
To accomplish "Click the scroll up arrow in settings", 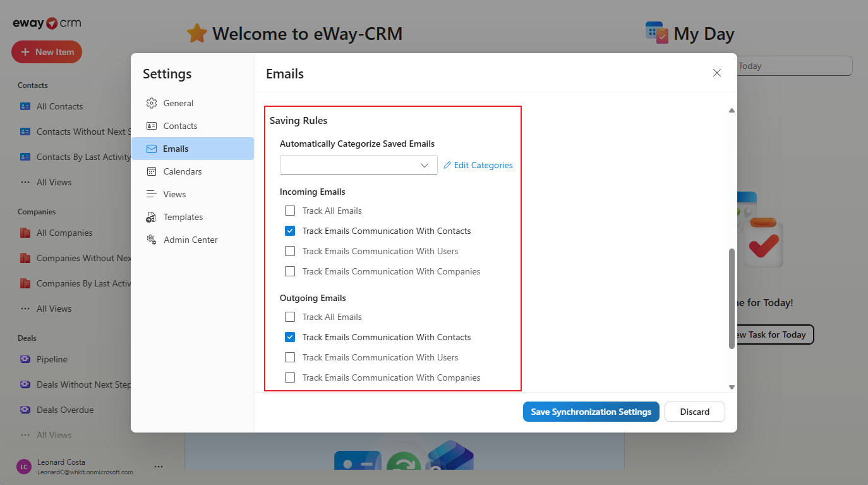I will (x=732, y=111).
